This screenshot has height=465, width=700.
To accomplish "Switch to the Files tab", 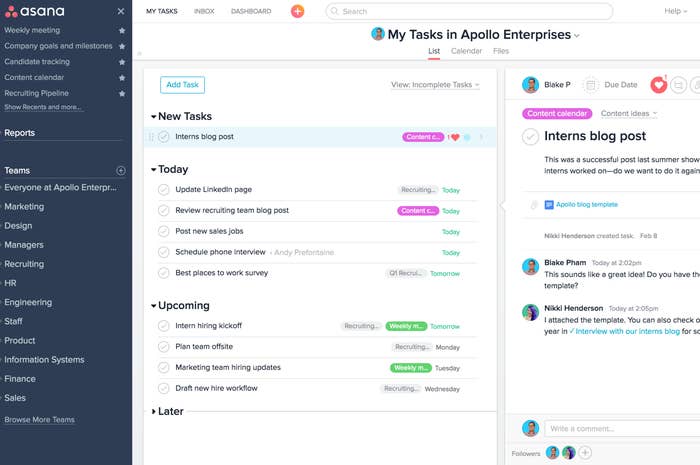I will point(501,51).
